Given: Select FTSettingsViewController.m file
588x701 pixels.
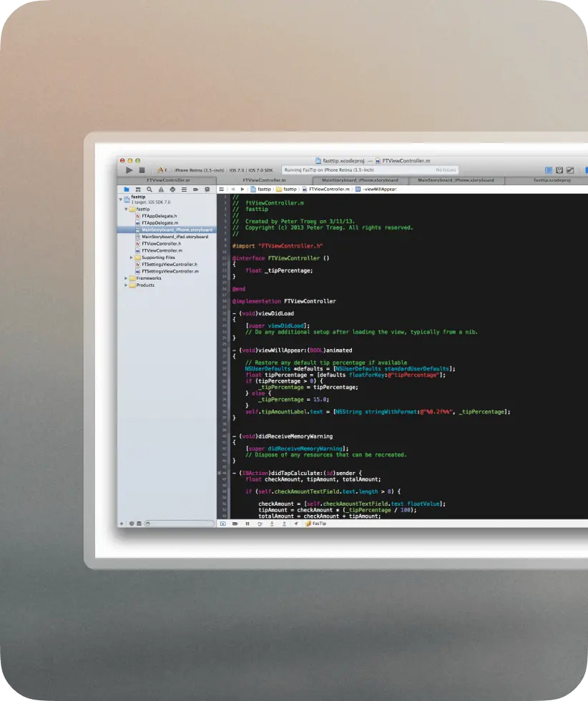Looking at the screenshot, I should coord(170,271).
